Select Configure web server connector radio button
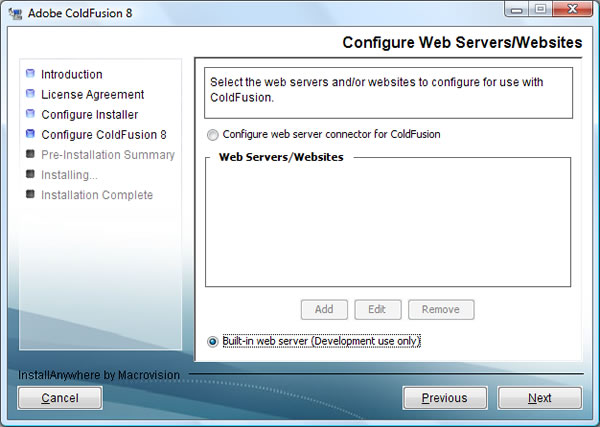The height and width of the screenshot is (427, 600). click(x=213, y=135)
